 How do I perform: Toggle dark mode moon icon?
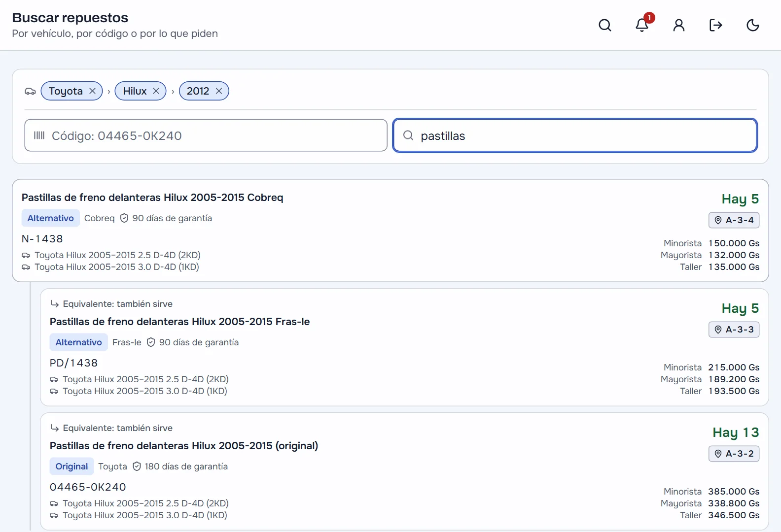click(753, 25)
